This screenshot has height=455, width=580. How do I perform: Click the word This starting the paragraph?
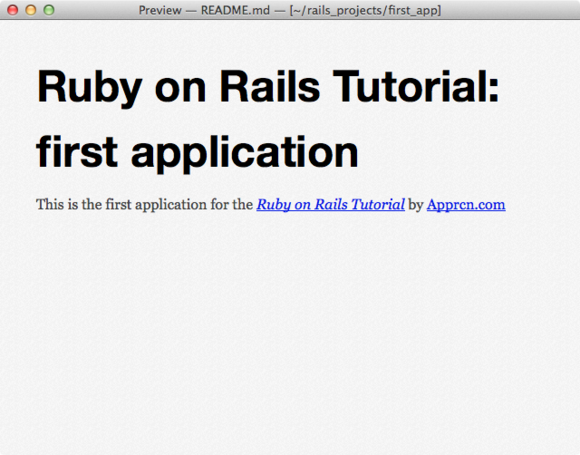50,204
